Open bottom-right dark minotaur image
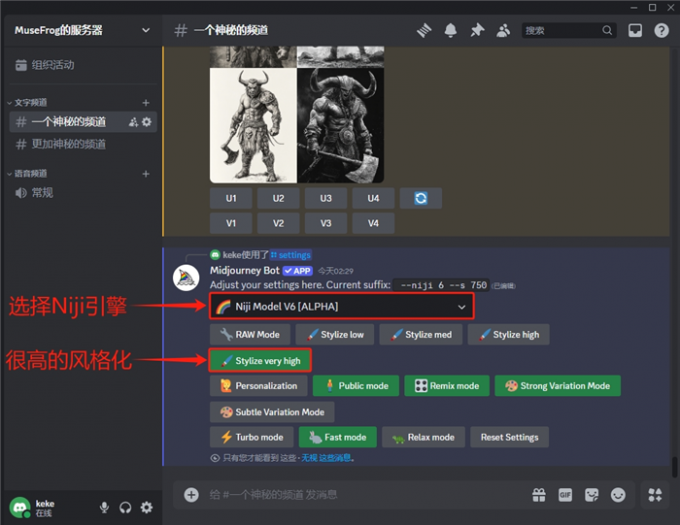The height and width of the screenshot is (525, 680). [340, 125]
